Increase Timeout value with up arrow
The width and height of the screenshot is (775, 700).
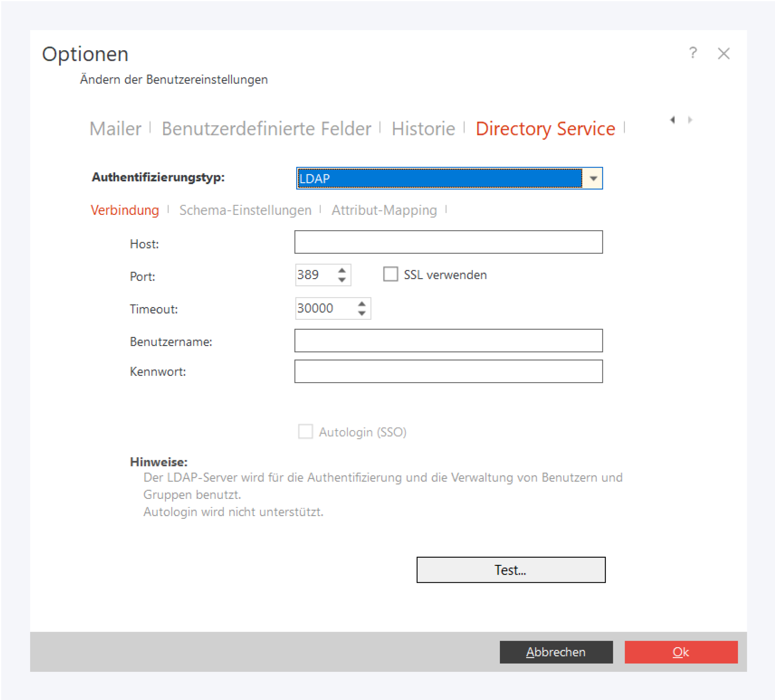click(x=361, y=303)
